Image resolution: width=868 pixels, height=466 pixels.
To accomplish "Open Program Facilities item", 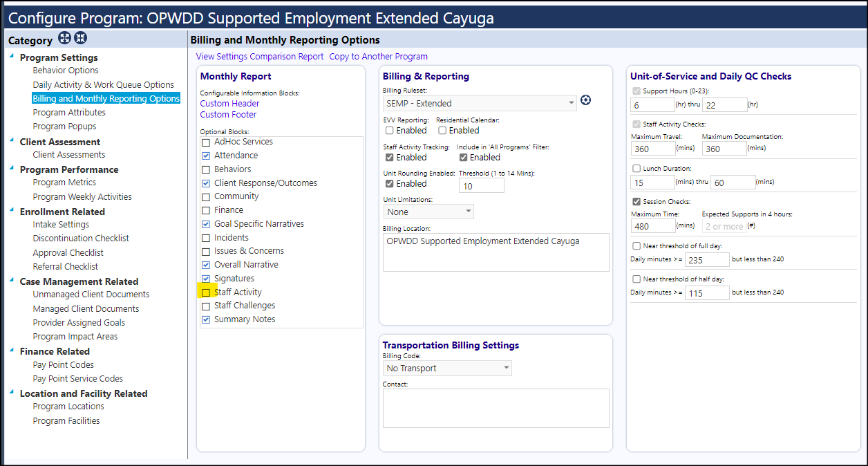I will [x=66, y=421].
